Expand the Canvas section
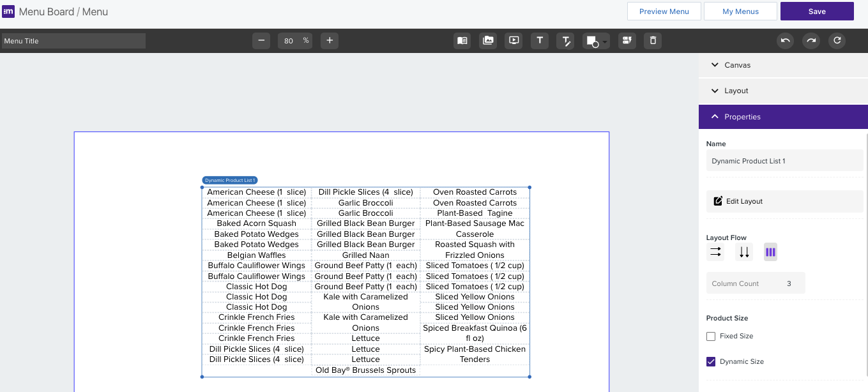Image resolution: width=868 pixels, height=392 pixels. 783,65
